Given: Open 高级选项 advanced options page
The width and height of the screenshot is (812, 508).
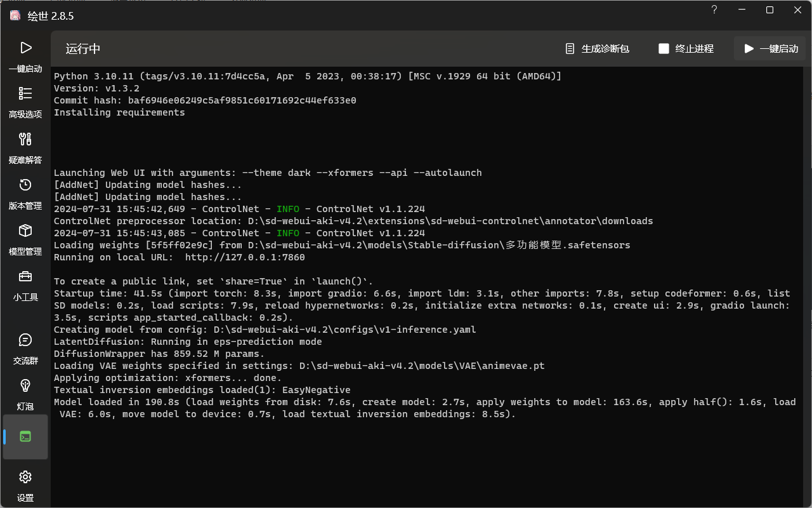Looking at the screenshot, I should (x=25, y=102).
